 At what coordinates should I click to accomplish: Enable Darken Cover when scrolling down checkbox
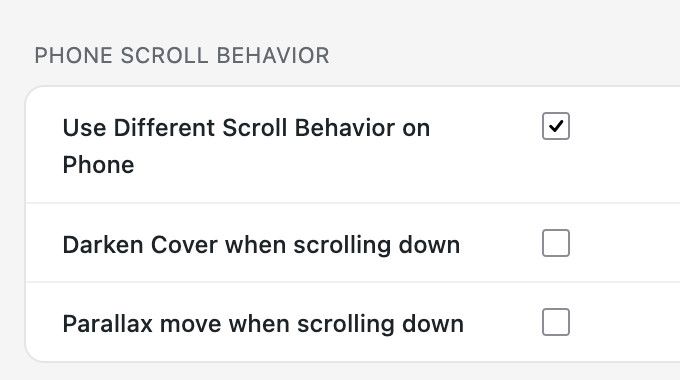click(556, 243)
